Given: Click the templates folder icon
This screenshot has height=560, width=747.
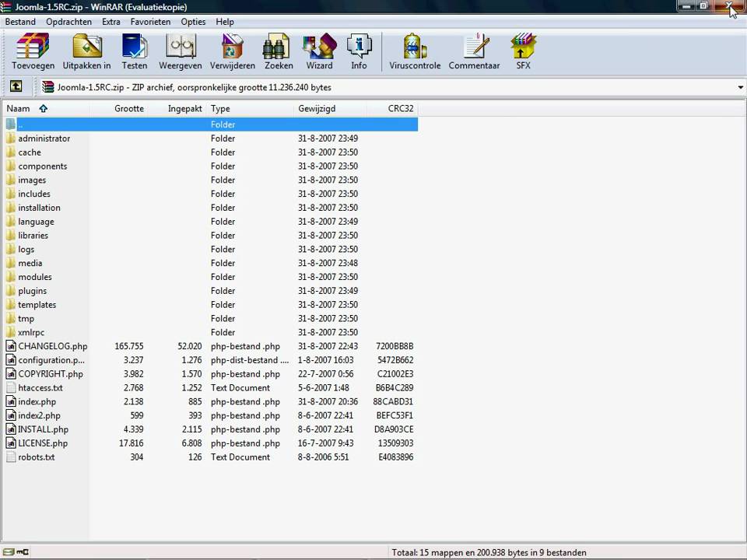Looking at the screenshot, I should pos(11,305).
